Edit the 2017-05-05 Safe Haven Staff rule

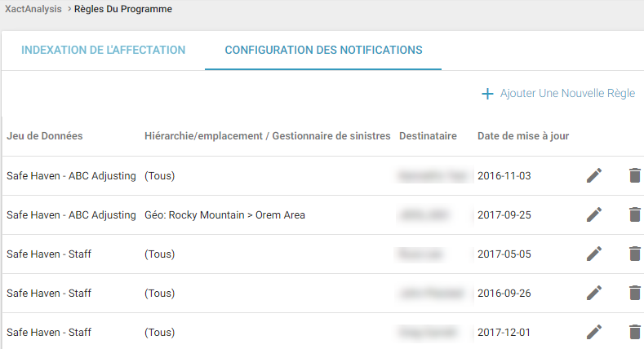(594, 254)
